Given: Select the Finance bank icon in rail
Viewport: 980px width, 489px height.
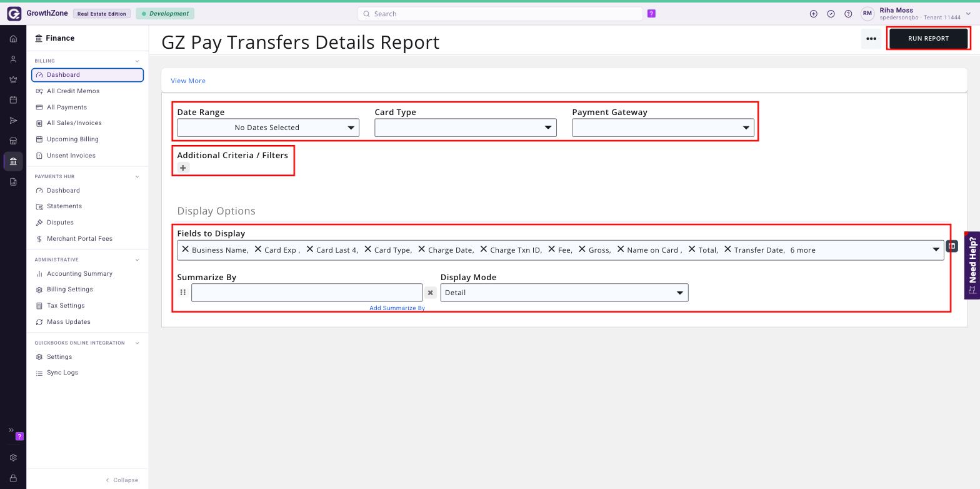Looking at the screenshot, I should click(x=13, y=161).
